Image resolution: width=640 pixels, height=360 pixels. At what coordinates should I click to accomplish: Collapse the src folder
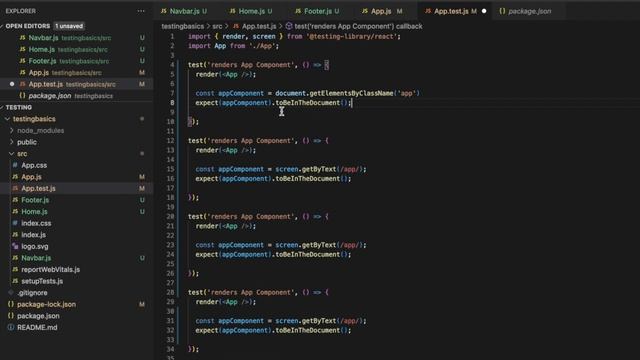(22, 153)
